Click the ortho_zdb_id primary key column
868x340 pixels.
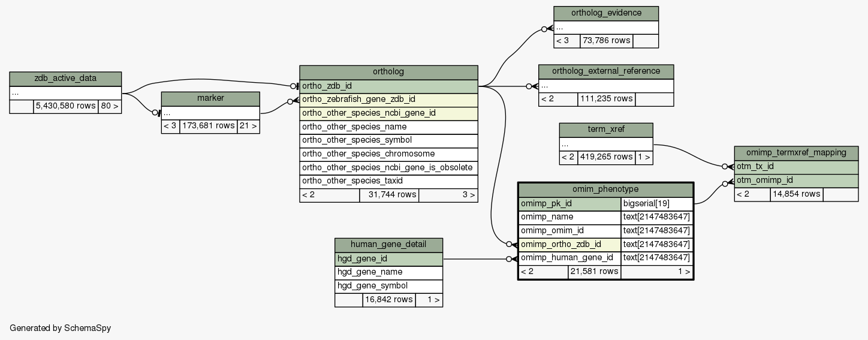[x=388, y=86]
